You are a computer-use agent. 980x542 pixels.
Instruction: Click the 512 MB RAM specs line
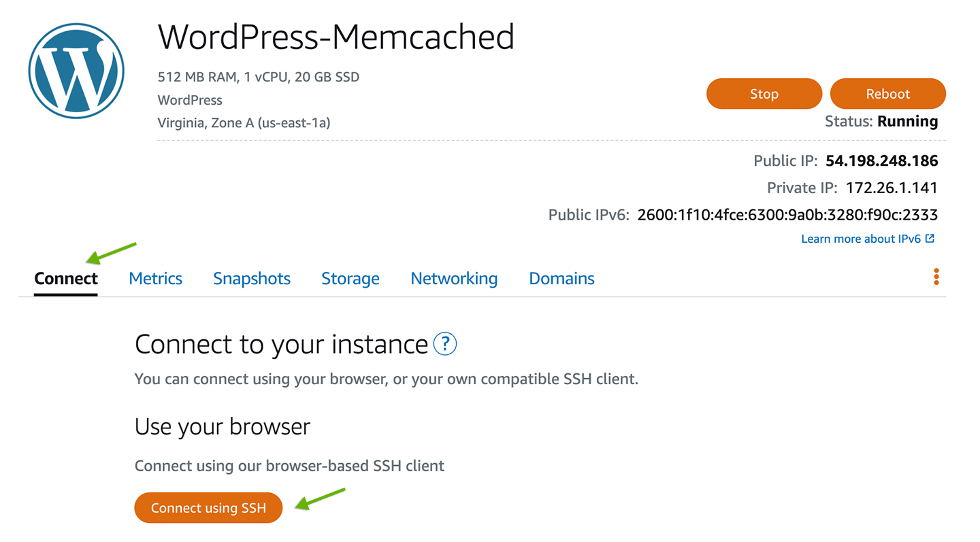[259, 77]
